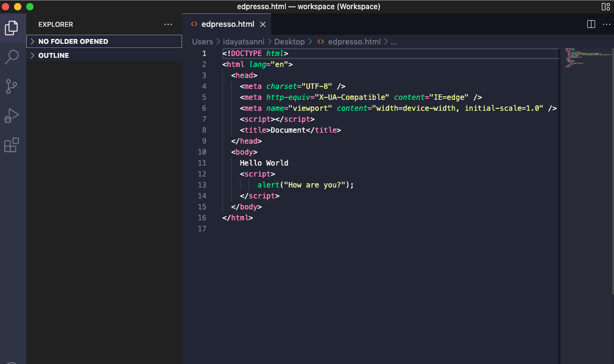The height and width of the screenshot is (364, 614).
Task: Click the Desktop breadcrumb segment
Action: pyautogui.click(x=289, y=41)
